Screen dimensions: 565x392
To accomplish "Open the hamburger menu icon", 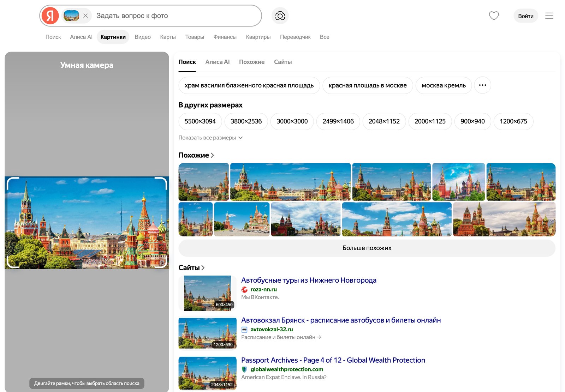I will pos(549,16).
